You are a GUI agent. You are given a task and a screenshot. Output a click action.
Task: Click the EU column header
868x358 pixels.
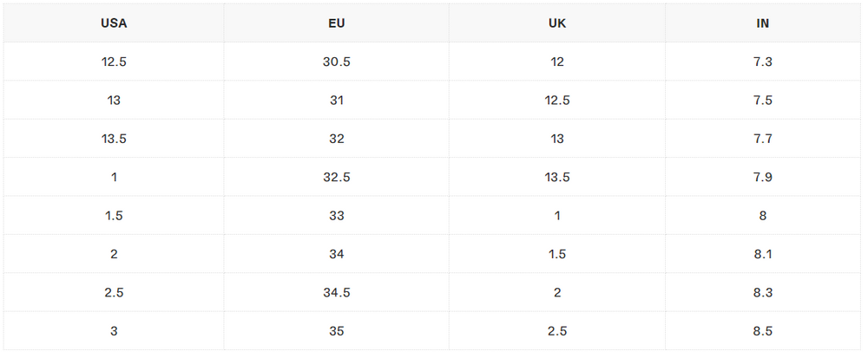click(337, 23)
